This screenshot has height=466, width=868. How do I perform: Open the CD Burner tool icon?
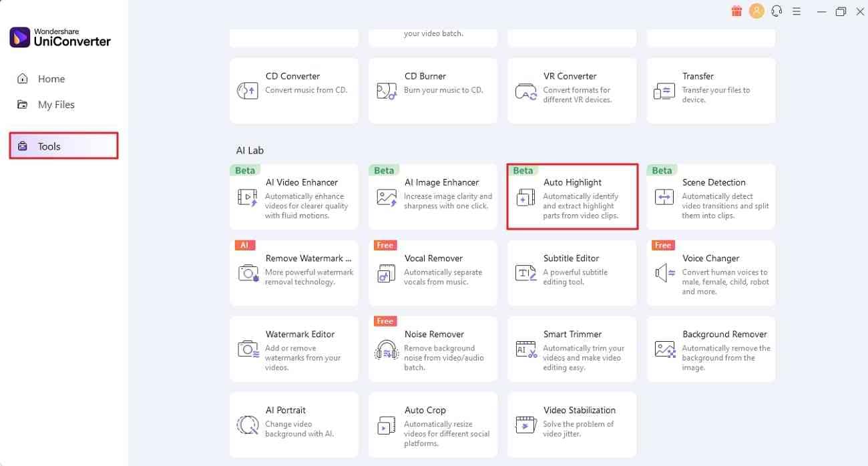click(x=387, y=91)
